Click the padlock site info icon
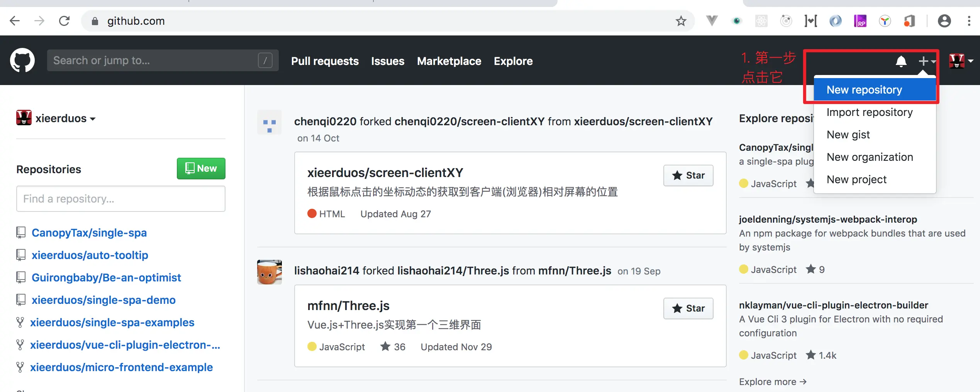 95,21
